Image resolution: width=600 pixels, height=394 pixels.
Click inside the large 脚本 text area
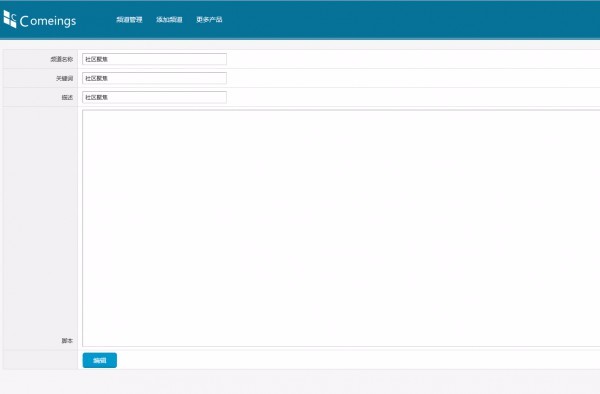(341, 228)
